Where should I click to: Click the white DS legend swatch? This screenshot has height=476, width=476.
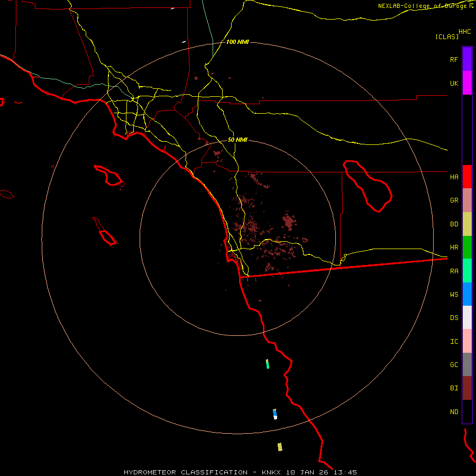click(x=467, y=317)
